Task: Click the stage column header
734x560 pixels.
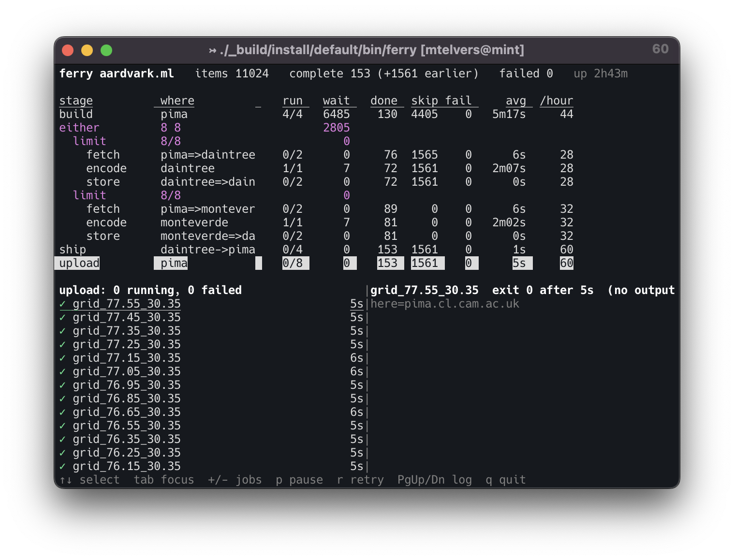Action: [x=76, y=101]
